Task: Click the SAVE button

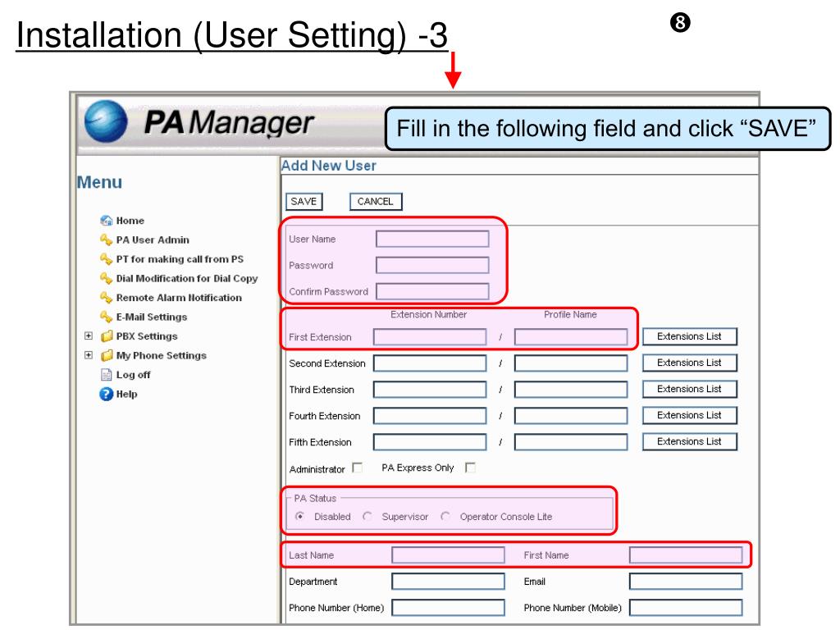Action: coord(304,202)
